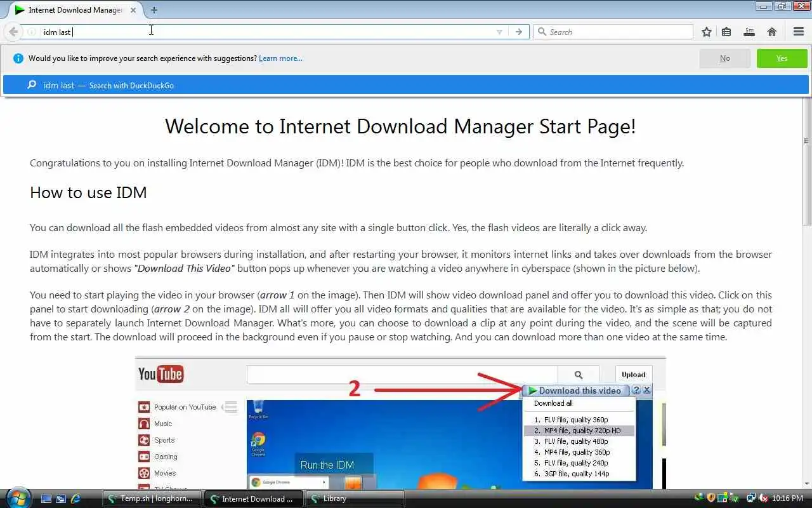This screenshot has height=508, width=812.
Task: Click the blue info icon in suggestions bar
Action: pyautogui.click(x=18, y=58)
